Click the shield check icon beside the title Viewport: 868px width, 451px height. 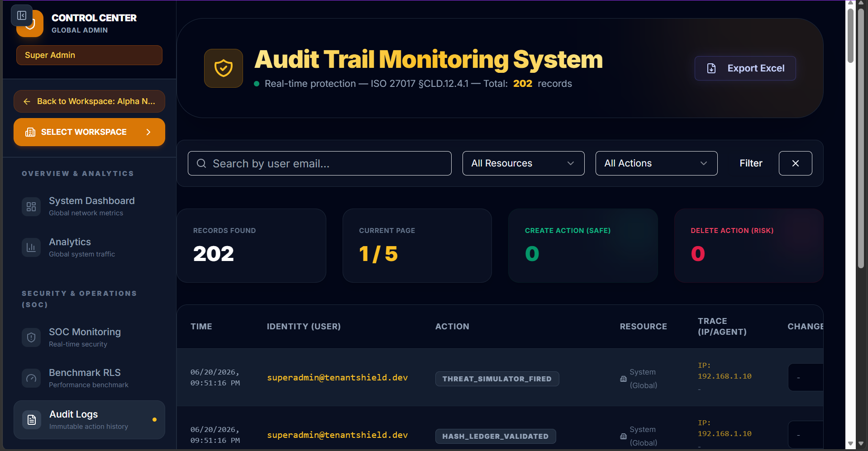(224, 68)
